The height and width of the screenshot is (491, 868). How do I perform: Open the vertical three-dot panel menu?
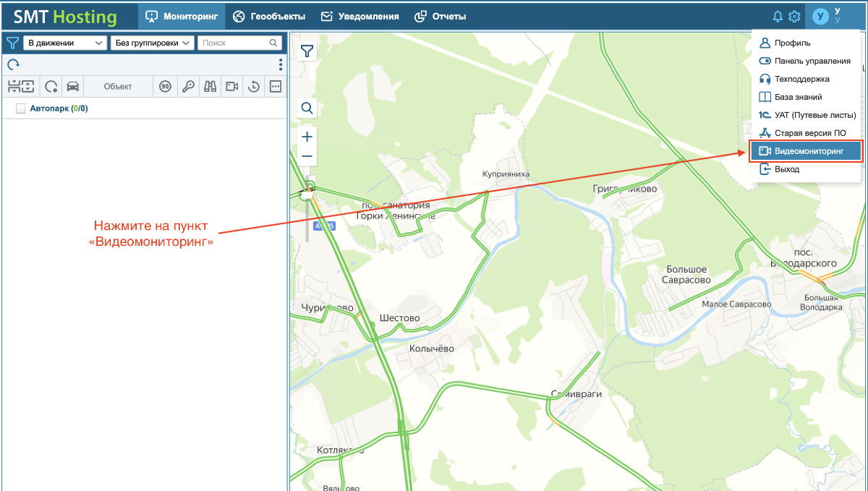281,65
